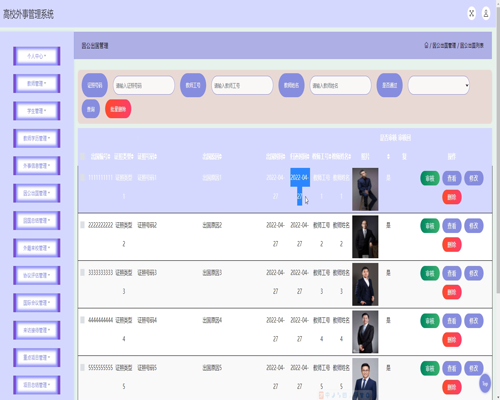Click green 审核 button for row 5555555555
Screen dimensions: 500x400
(430, 368)
